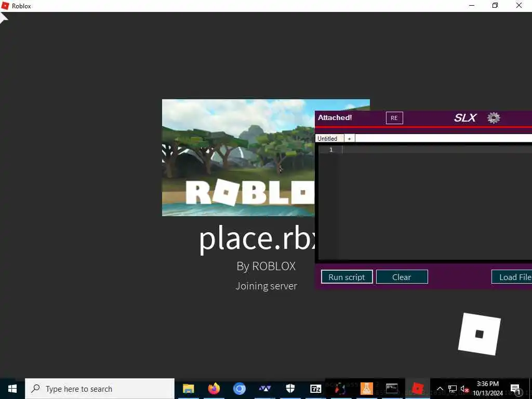Open the purple triangles taskbar app
Image resolution: width=532 pixels, height=399 pixels.
[x=264, y=389]
